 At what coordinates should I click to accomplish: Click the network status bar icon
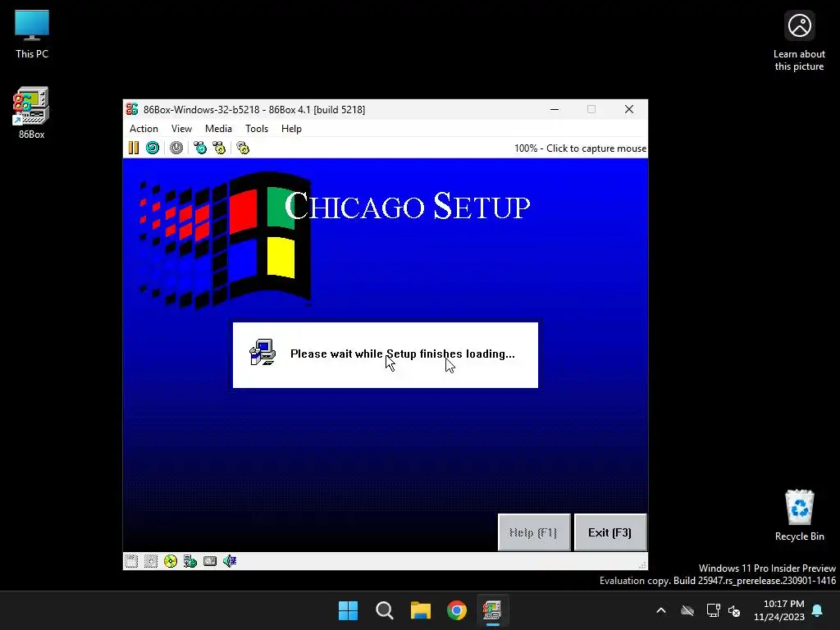pos(190,561)
